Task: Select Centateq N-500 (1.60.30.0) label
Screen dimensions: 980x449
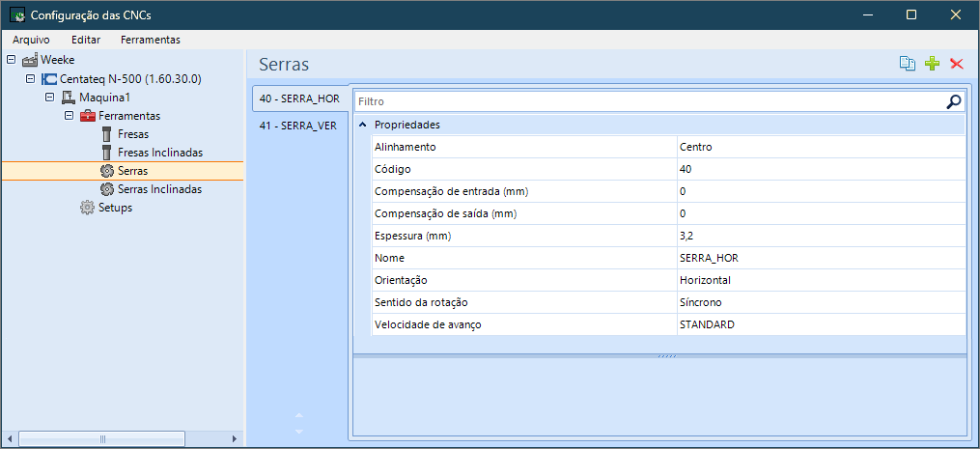Action: pos(130,79)
